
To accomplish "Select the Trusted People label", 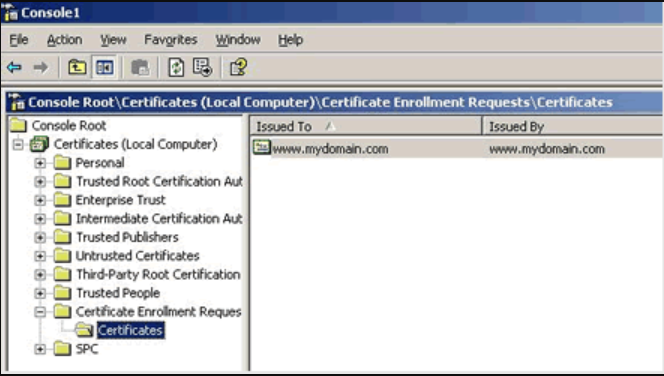I will pos(118,293).
